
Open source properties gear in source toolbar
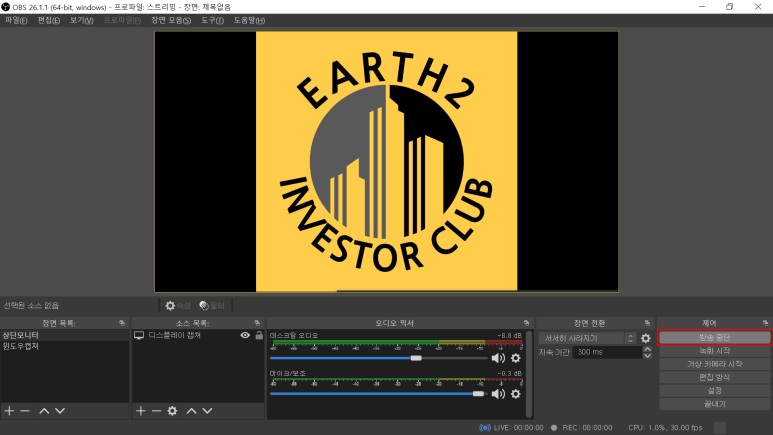[172, 410]
